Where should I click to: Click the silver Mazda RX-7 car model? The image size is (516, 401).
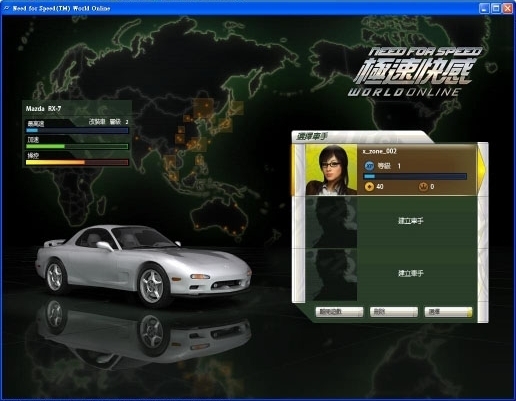(143, 265)
